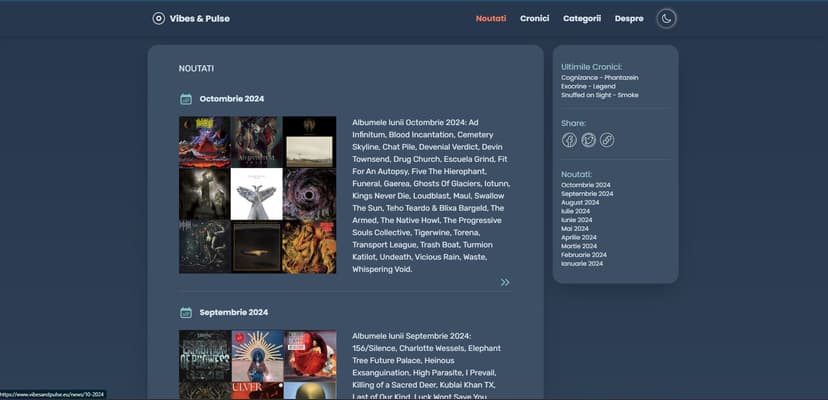The height and width of the screenshot is (400, 828).
Task: Click the Share sidebar heading
Action: [x=573, y=123]
